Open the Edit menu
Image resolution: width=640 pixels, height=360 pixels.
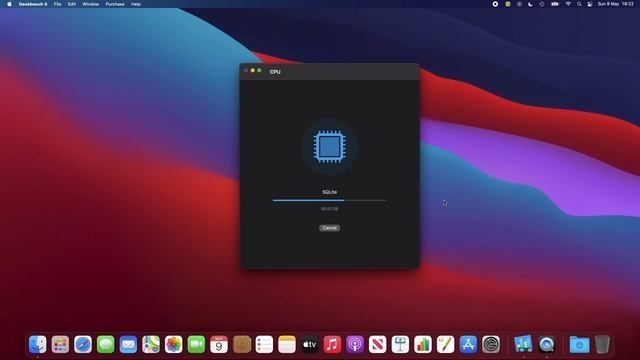72,4
